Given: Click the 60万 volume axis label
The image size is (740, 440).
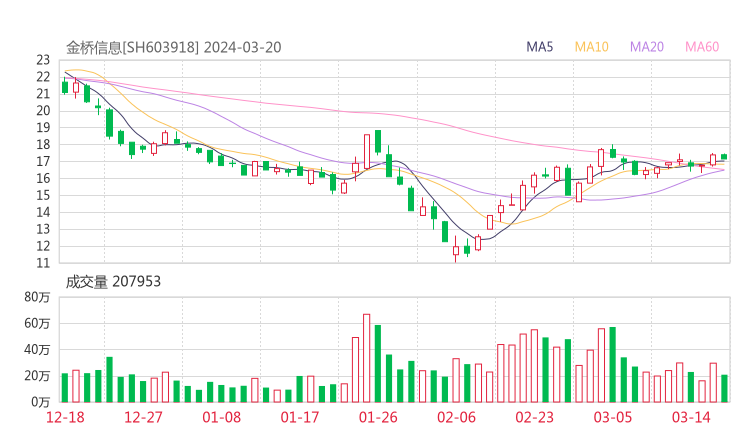Looking at the screenshot, I should pos(37,323).
